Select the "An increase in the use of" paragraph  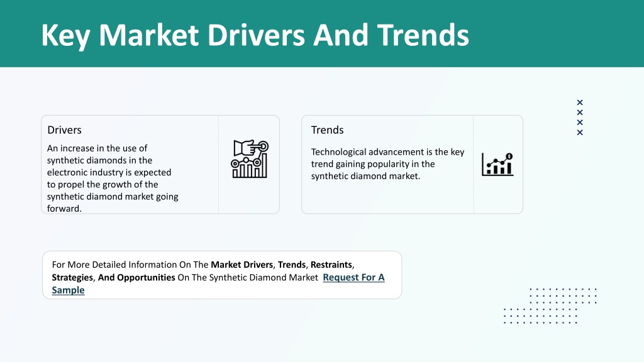click(113, 178)
